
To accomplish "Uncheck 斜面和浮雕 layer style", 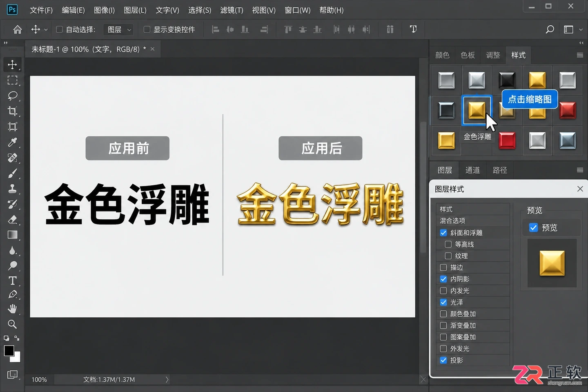I will 443,233.
